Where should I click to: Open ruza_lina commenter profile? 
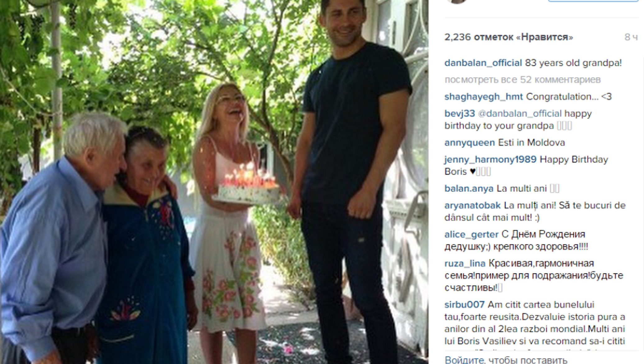[465, 264]
